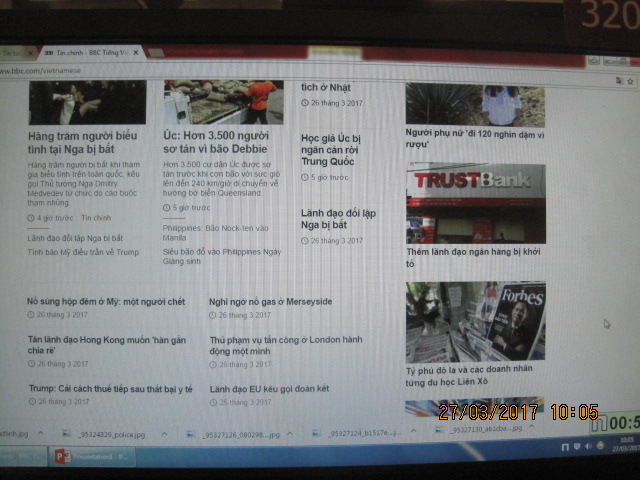
Task: Switch to the Tin chính BBC tab
Action: [x=91, y=53]
